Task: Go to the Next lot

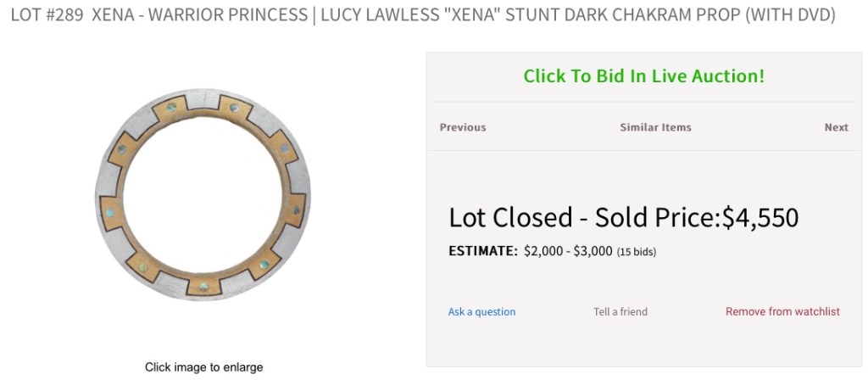Action: (836, 127)
